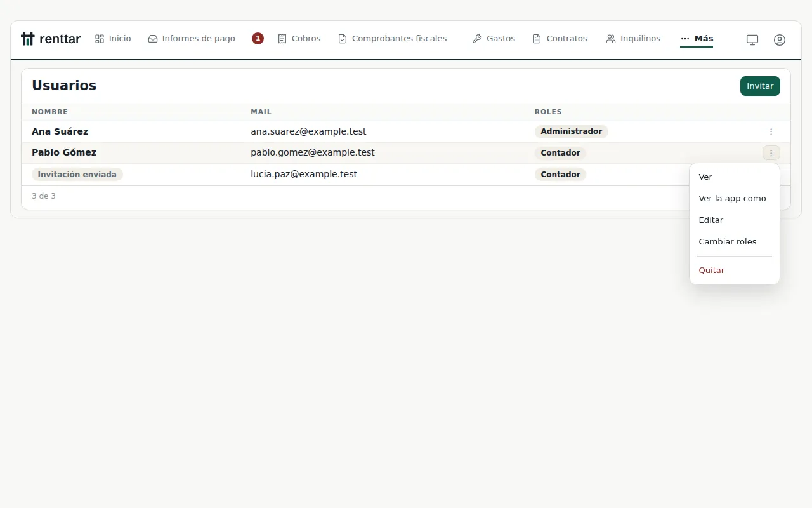
Task: Click the '3 de 3' count text
Action: [x=44, y=196]
